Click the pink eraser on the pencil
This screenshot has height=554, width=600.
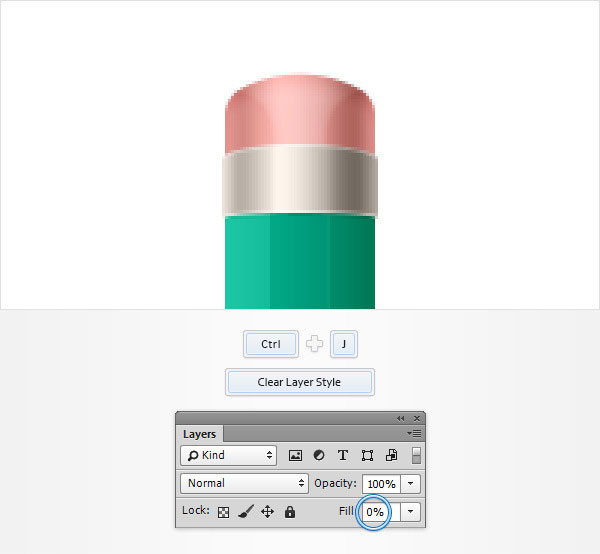coord(300,111)
